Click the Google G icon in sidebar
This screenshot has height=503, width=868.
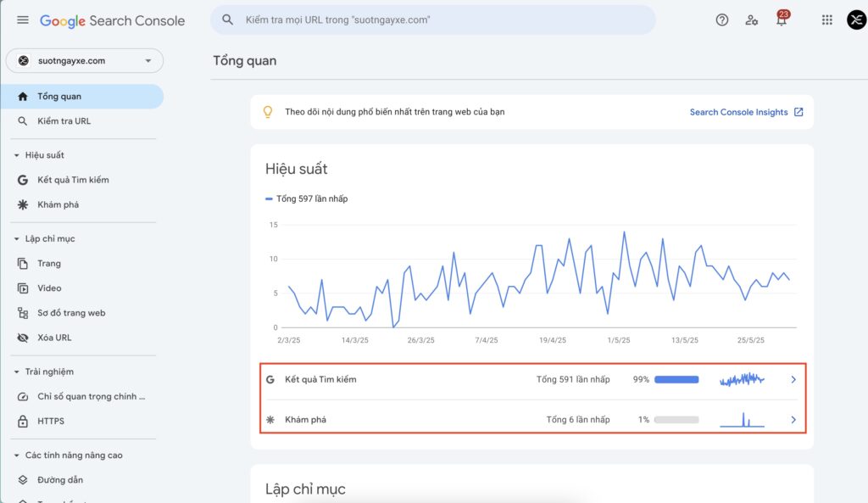pyautogui.click(x=23, y=180)
